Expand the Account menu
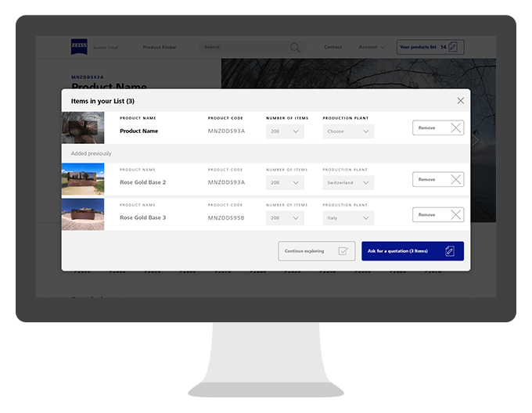This screenshot has height=413, width=532. (372, 47)
